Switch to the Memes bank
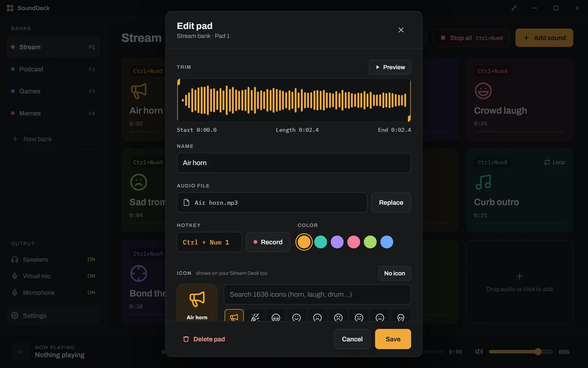Screen dimensions: 588x368 pos(53,113)
